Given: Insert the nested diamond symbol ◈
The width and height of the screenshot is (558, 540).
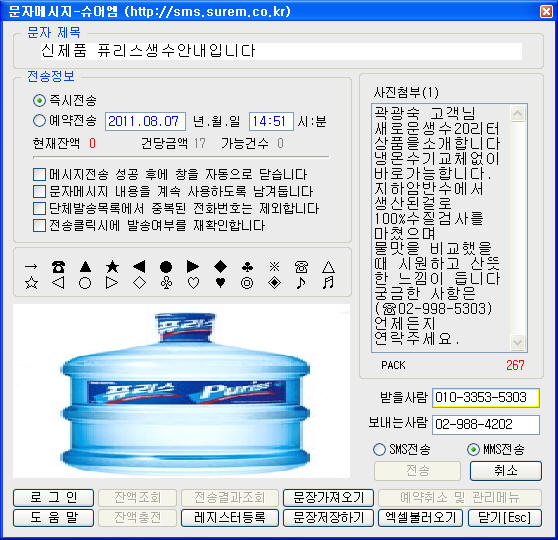Looking at the screenshot, I should point(274,283).
